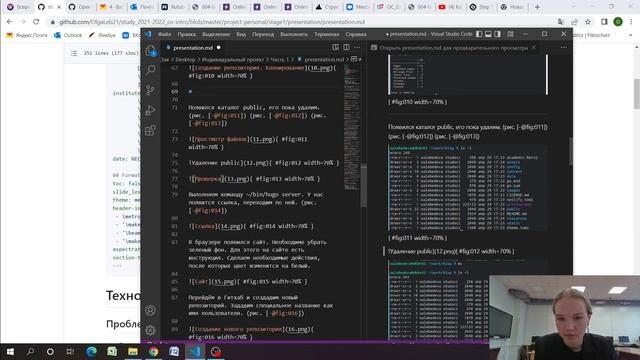Open Windows taskbar search
This screenshot has height=360, width=640.
coord(30,351)
